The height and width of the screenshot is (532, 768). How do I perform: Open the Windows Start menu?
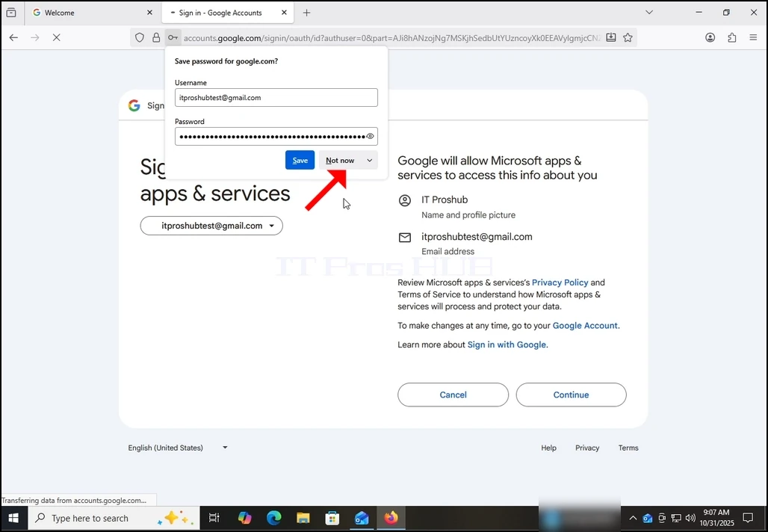tap(13, 519)
